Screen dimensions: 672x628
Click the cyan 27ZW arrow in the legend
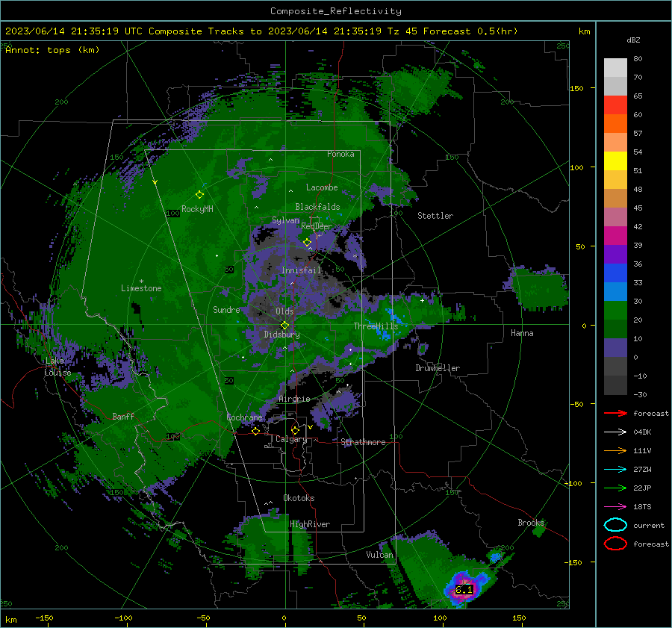click(615, 469)
